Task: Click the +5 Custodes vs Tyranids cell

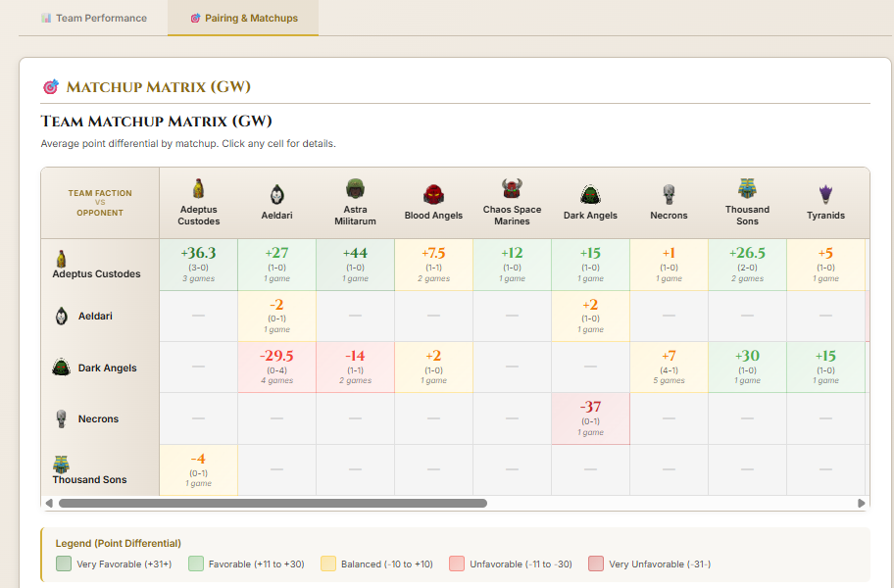Action: click(825, 265)
